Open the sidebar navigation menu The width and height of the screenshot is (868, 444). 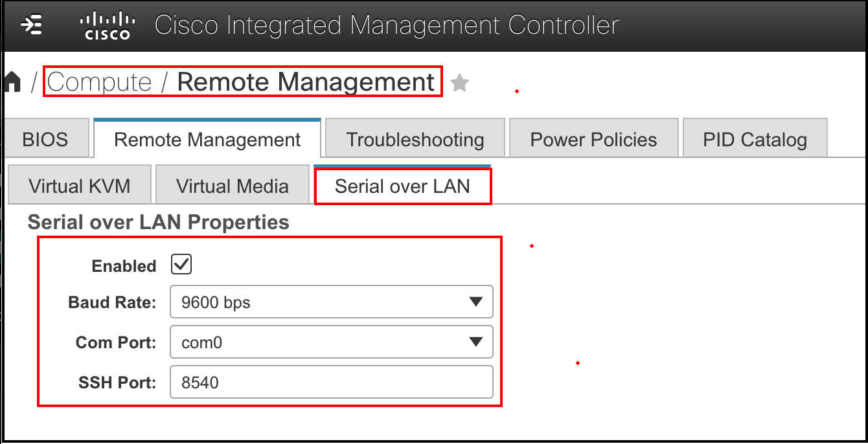[32, 25]
